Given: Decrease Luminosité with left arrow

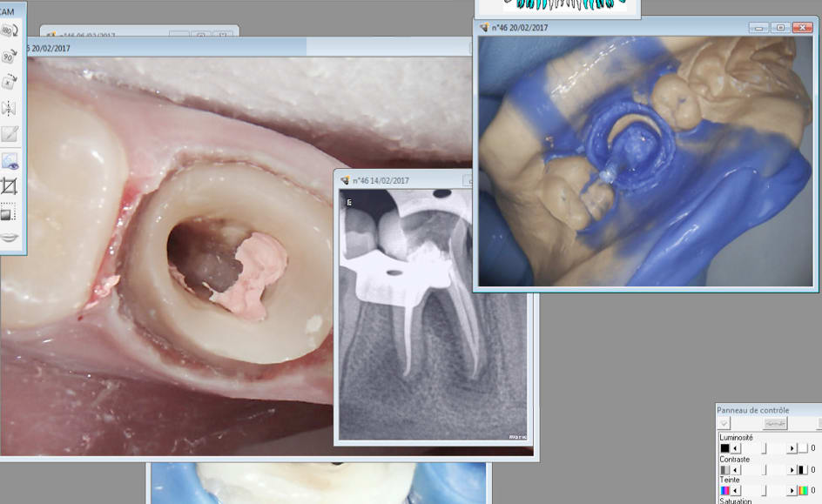Looking at the screenshot, I should 736,448.
